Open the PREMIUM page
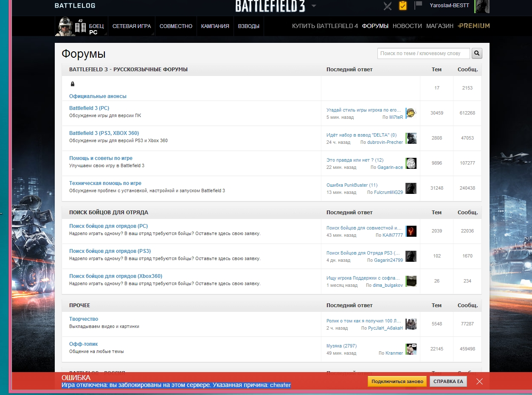532x395 pixels. tap(474, 26)
